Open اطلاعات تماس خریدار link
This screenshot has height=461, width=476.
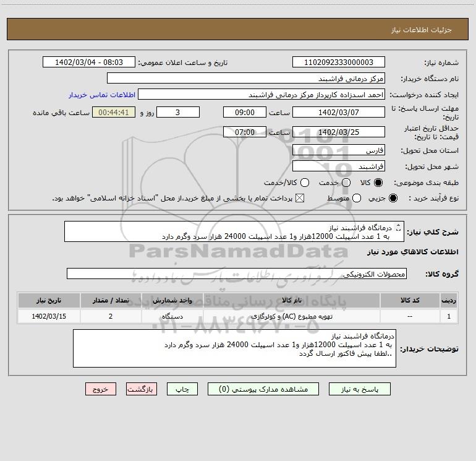tap(102, 95)
